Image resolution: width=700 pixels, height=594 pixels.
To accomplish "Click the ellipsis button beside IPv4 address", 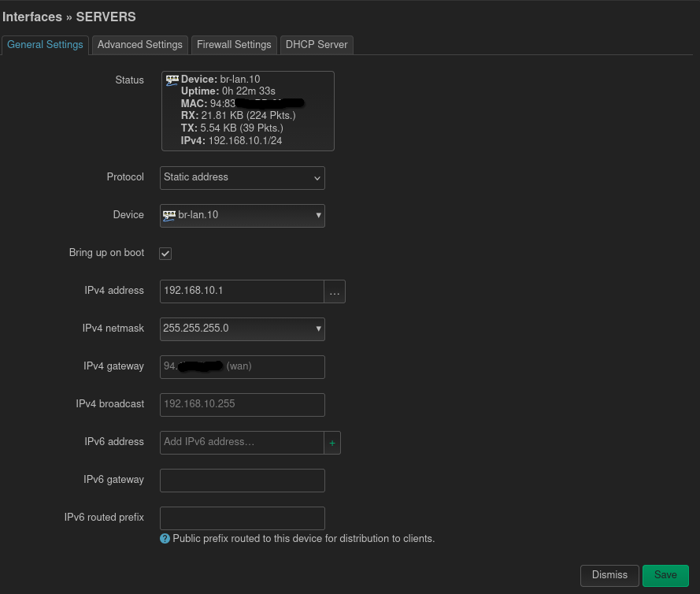I will point(335,291).
